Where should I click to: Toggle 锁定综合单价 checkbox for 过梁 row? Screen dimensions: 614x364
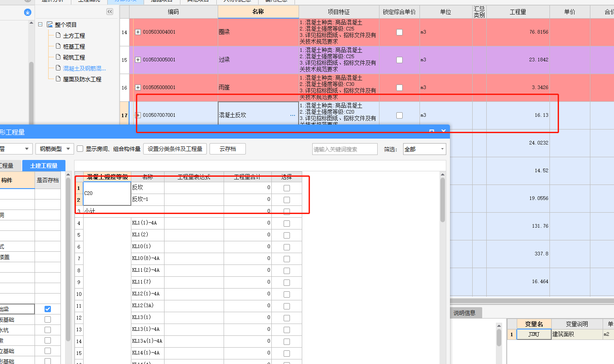point(399,60)
